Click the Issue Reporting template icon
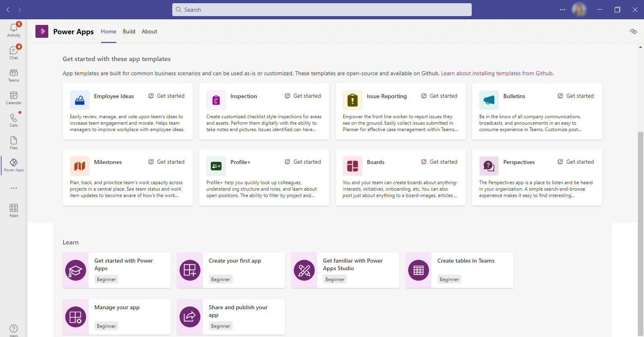The width and height of the screenshot is (644, 337). pyautogui.click(x=353, y=100)
